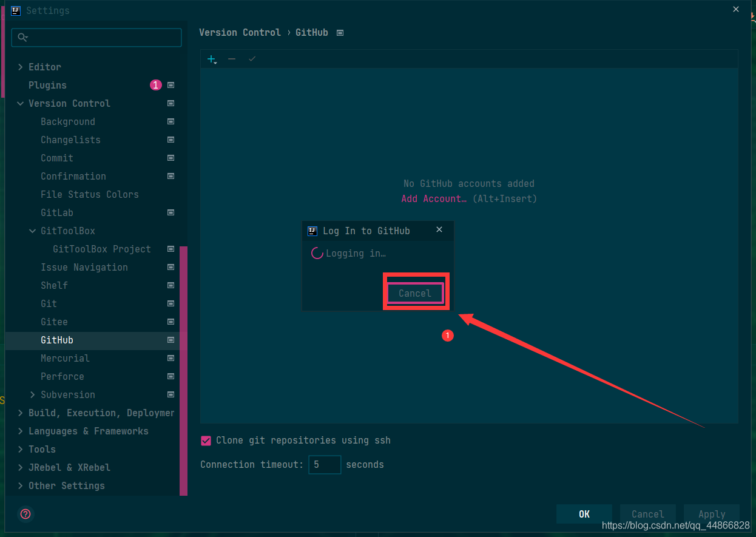Open the help question mark icon
756x537 pixels.
tap(25, 514)
